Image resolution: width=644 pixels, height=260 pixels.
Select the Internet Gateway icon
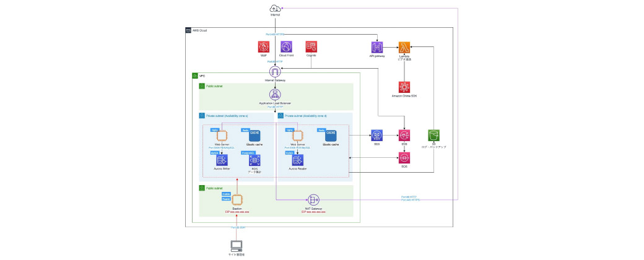[275, 72]
